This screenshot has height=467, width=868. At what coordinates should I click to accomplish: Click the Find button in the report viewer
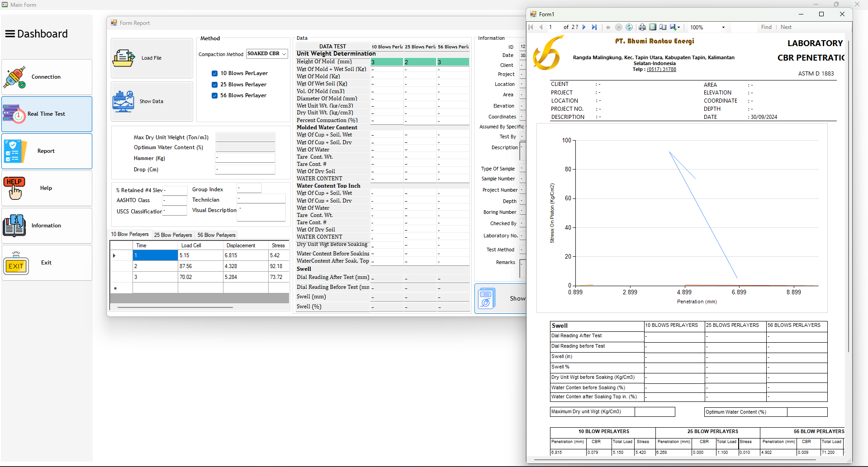pyautogui.click(x=766, y=27)
